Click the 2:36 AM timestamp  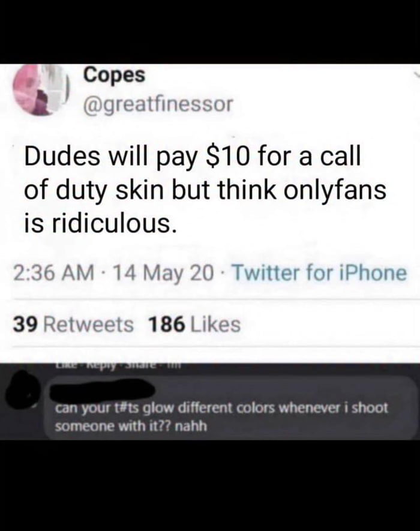(54, 273)
